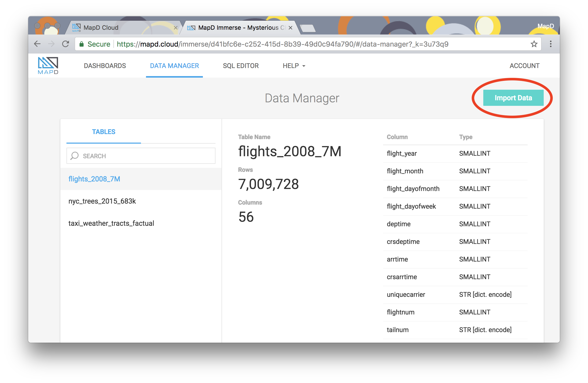Viewport: 588px width, 383px height.
Task: Open the Dashboards page
Action: [x=105, y=66]
